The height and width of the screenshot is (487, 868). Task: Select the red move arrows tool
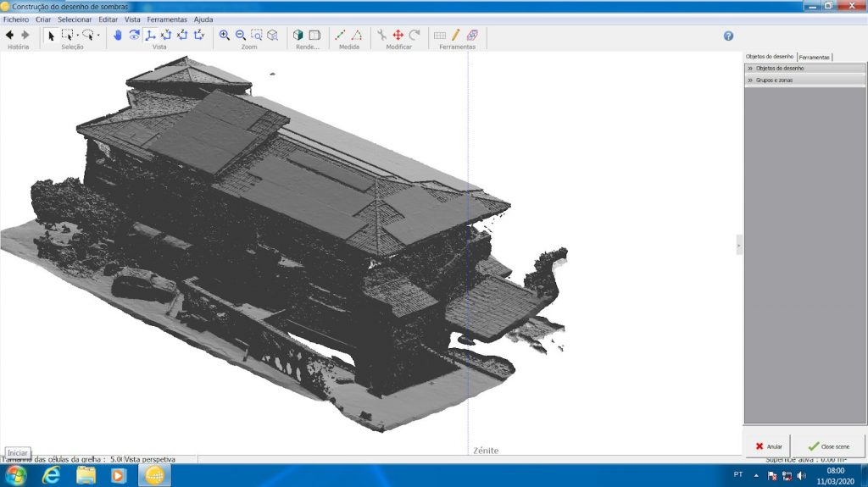(398, 36)
